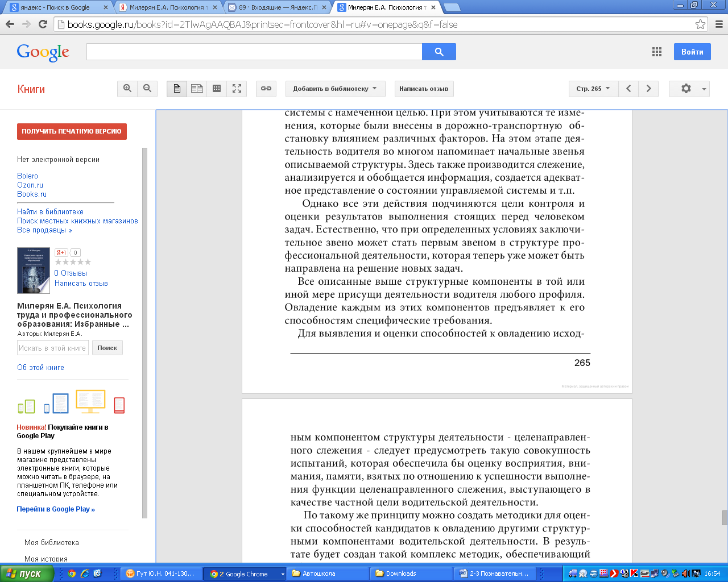Open Ozon.ru seller link
The height and width of the screenshot is (582, 728).
pyautogui.click(x=30, y=185)
